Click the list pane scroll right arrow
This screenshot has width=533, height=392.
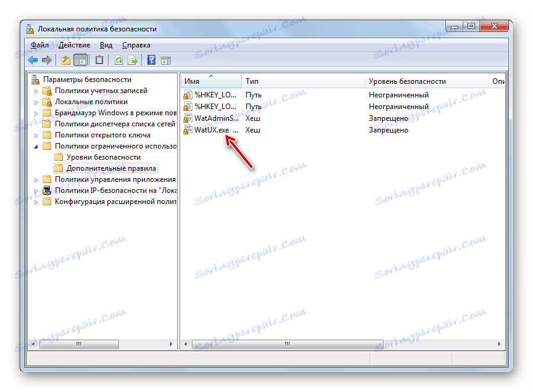pos(499,344)
